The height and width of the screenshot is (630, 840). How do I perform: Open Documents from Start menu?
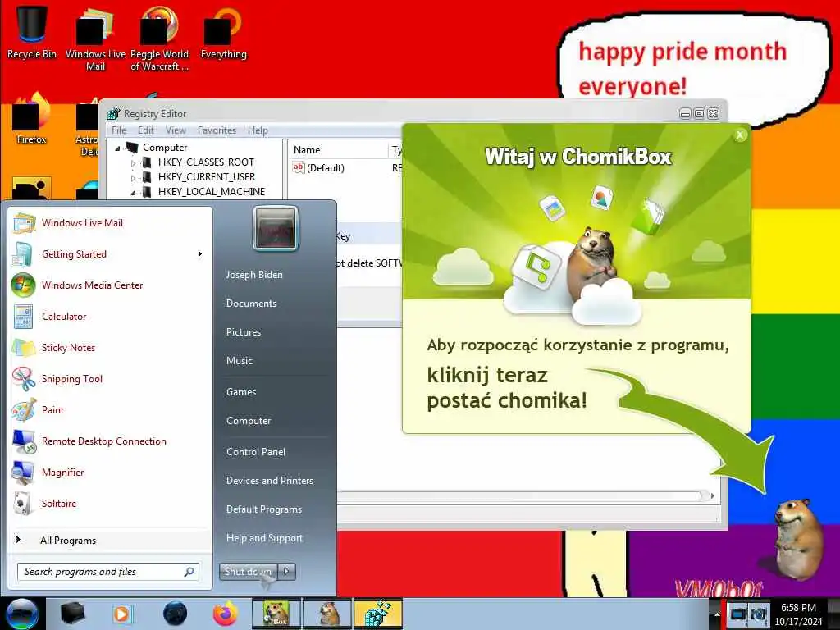click(251, 304)
